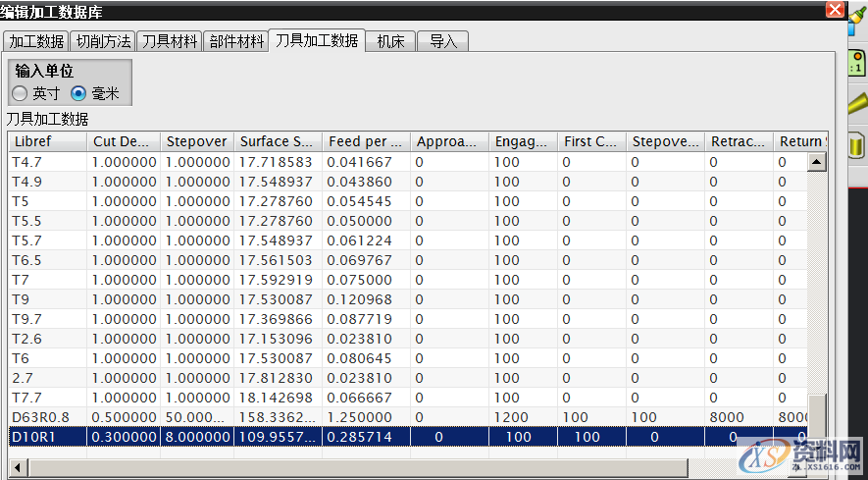Screen dimensions: 868x480
Task: Select the 英寸 (inch) radio button
Action: [x=20, y=93]
